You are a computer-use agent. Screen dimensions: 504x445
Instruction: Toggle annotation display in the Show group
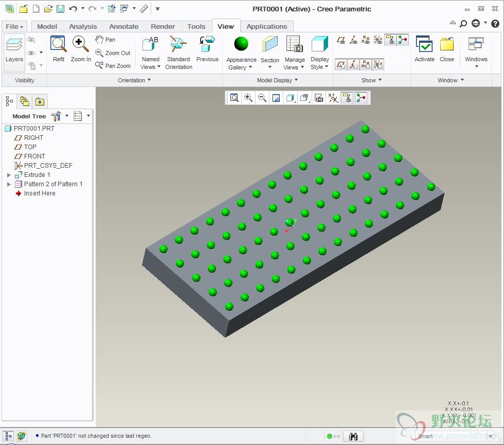tap(390, 40)
